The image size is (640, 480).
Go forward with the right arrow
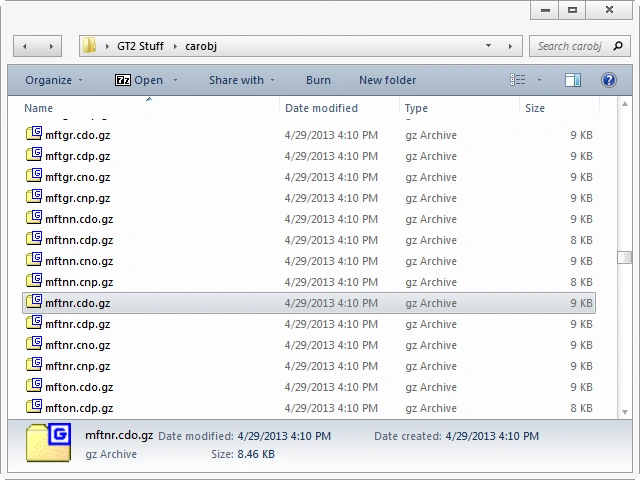51,46
